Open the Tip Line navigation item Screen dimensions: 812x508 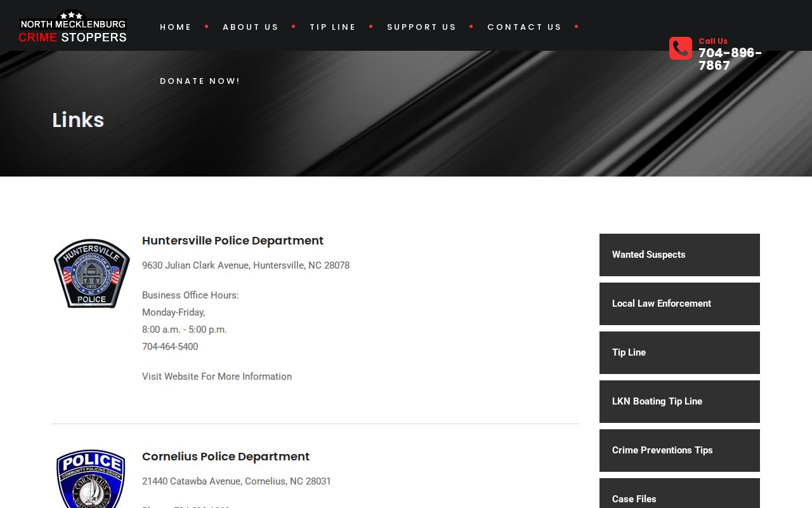[333, 27]
